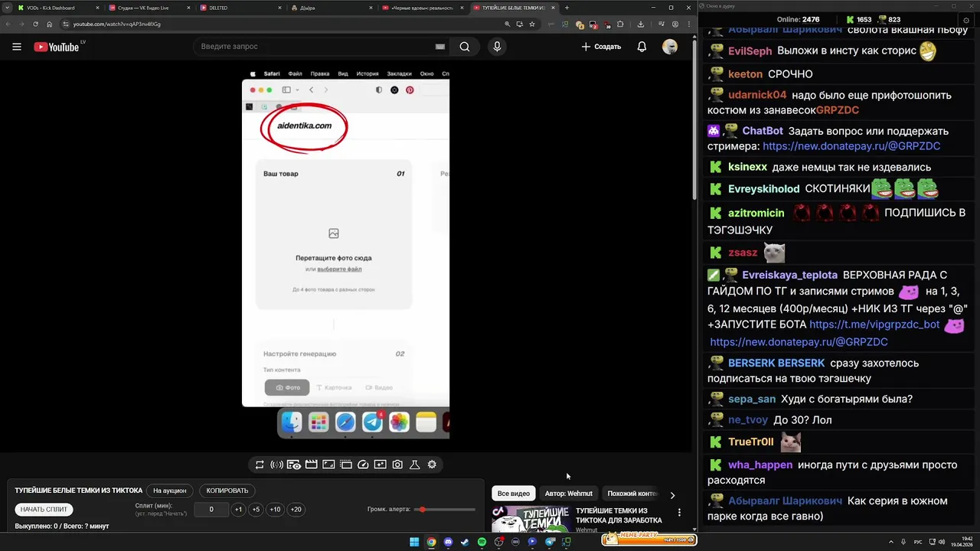Click the MEME PARTY overlay widget
The height and width of the screenshot is (551, 980).
648,539
